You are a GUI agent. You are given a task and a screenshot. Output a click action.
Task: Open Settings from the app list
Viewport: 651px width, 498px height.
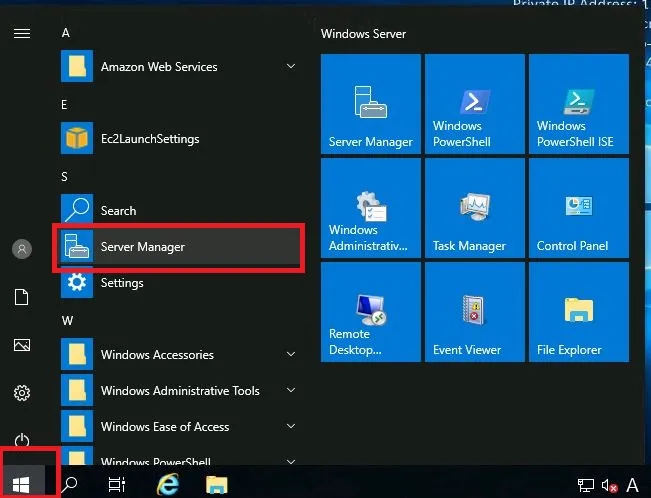pos(122,283)
